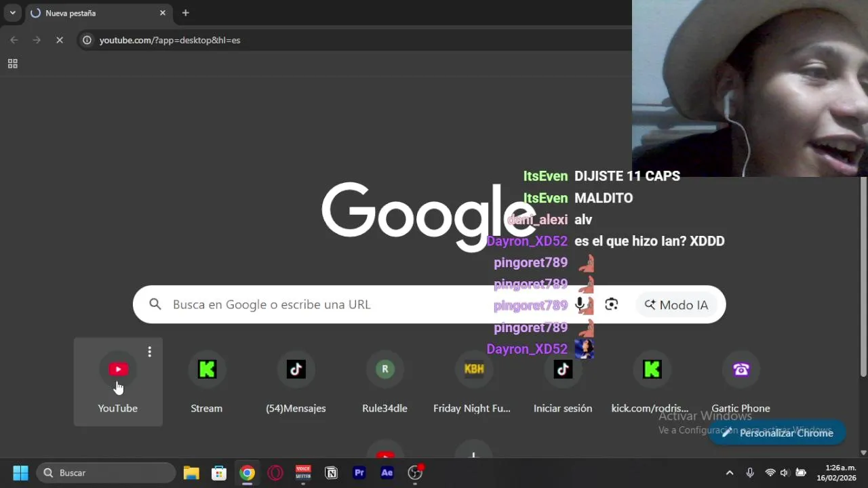
Task: Open the volume control in the tray
Action: 785,472
